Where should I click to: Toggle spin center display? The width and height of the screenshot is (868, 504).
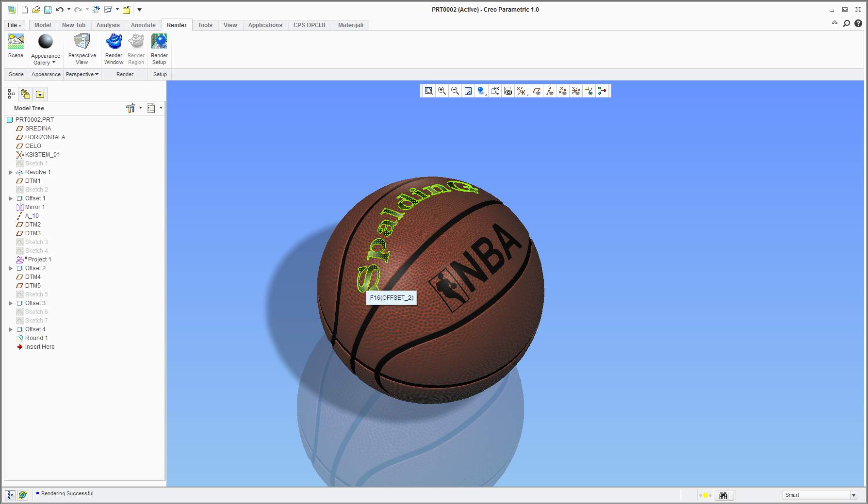(x=602, y=91)
